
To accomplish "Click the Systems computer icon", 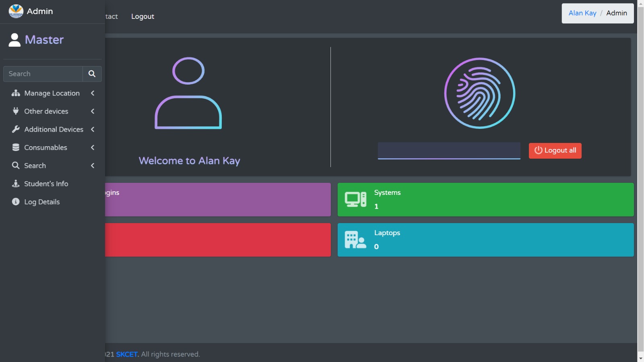I will tap(355, 199).
